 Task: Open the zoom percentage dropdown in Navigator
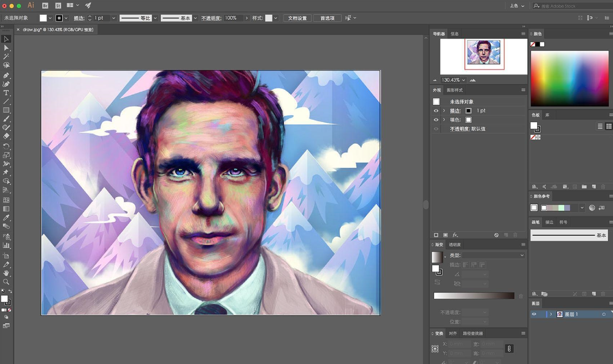click(464, 80)
